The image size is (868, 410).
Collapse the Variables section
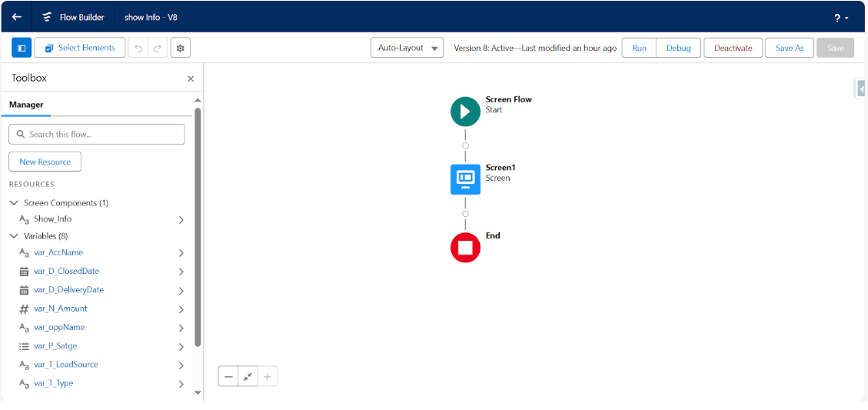point(15,236)
